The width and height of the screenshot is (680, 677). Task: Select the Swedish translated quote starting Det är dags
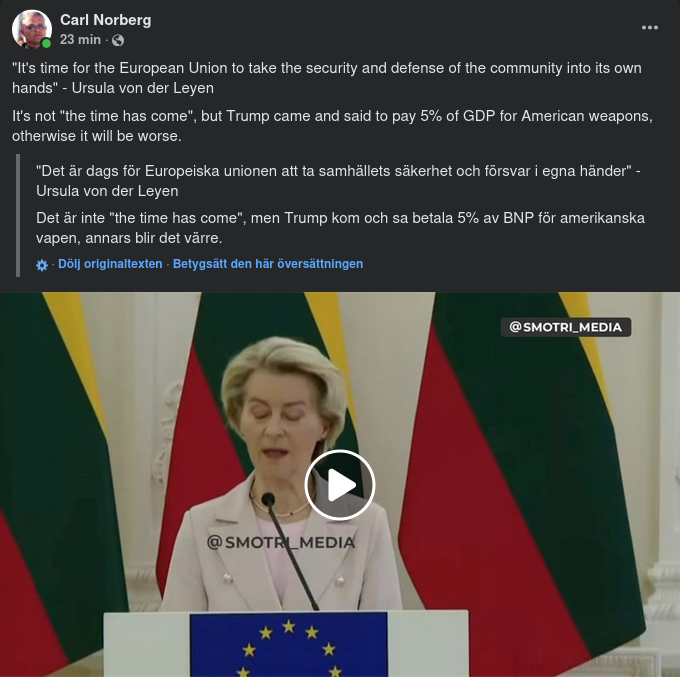(338, 181)
